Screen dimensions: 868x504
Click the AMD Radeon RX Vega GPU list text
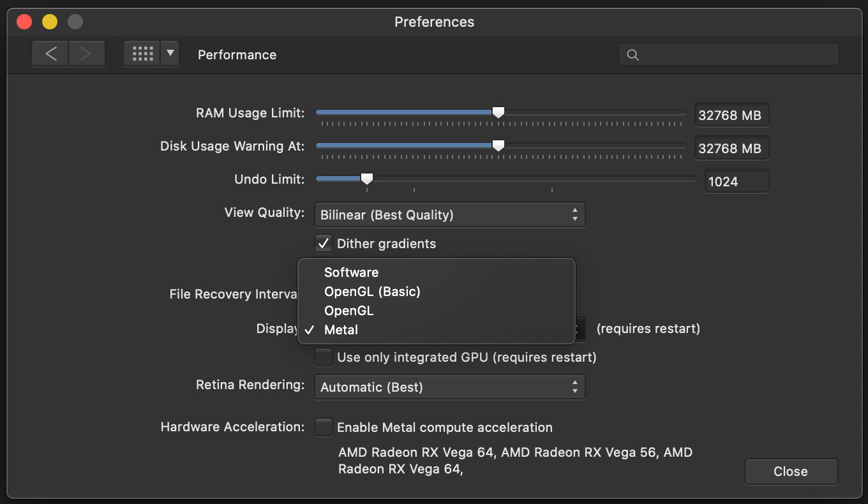516,461
